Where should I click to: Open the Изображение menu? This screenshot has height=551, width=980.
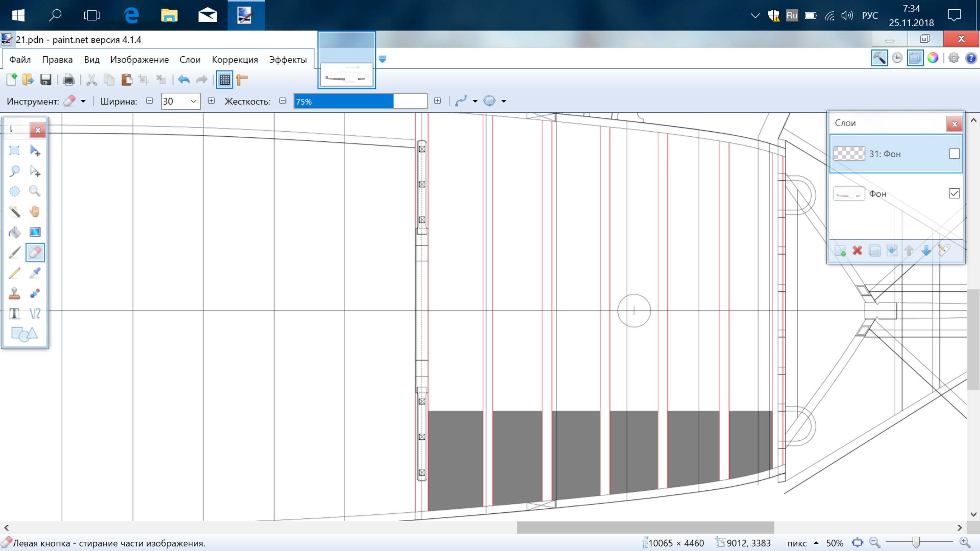(x=139, y=60)
